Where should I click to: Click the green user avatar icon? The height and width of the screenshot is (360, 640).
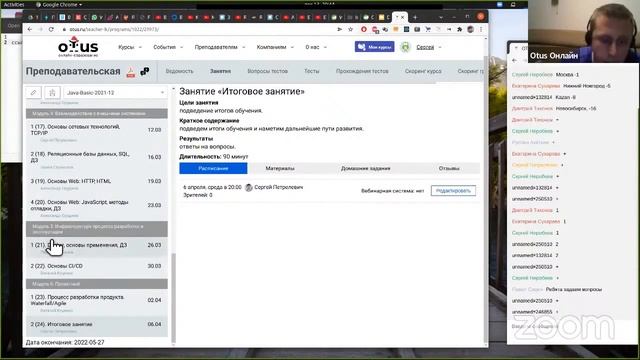405,47
